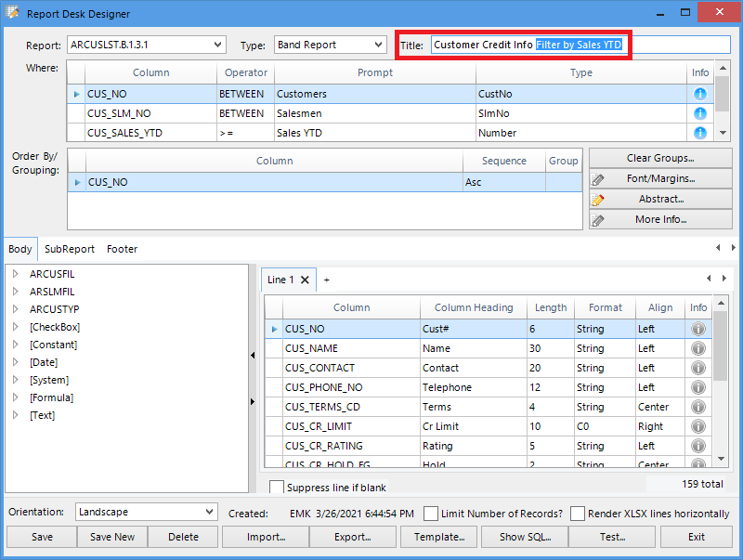Viewport: 743px width, 560px height.
Task: Click the info icon in CUS_SLM_NO row
Action: click(700, 113)
